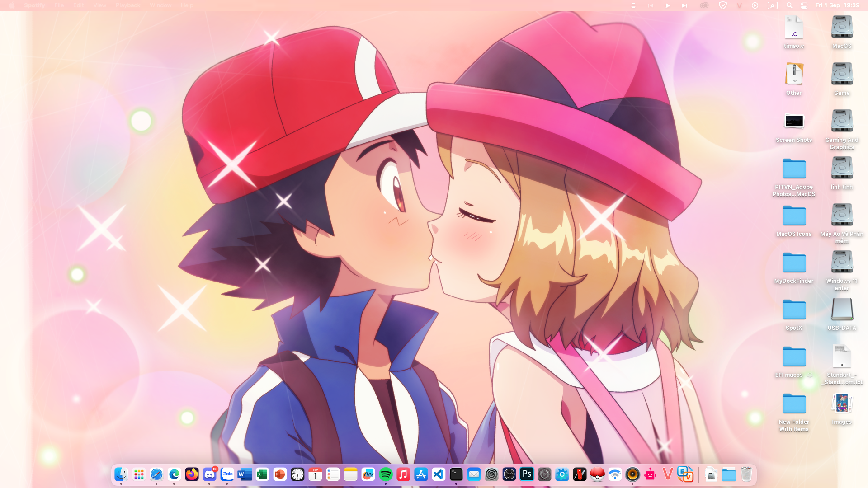Skip to next track in menu bar
The image size is (868, 488).
click(x=684, y=5)
